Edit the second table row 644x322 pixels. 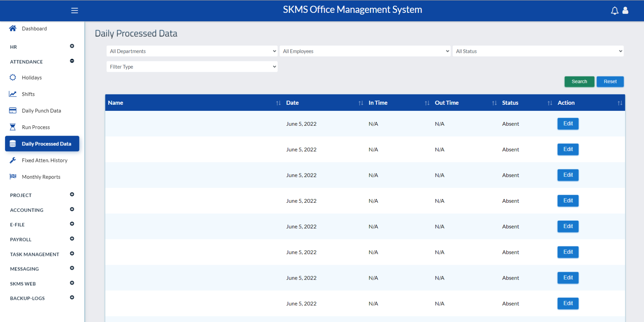tap(568, 149)
